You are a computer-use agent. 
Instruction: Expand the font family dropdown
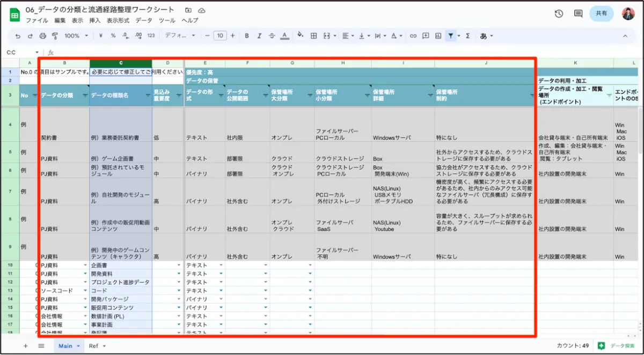pos(180,36)
